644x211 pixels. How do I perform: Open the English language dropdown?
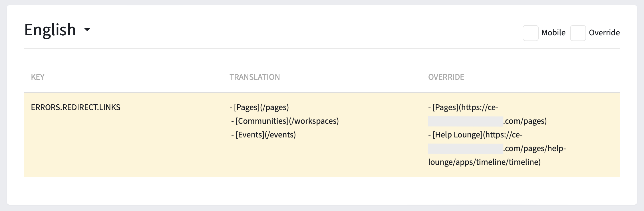point(57,30)
